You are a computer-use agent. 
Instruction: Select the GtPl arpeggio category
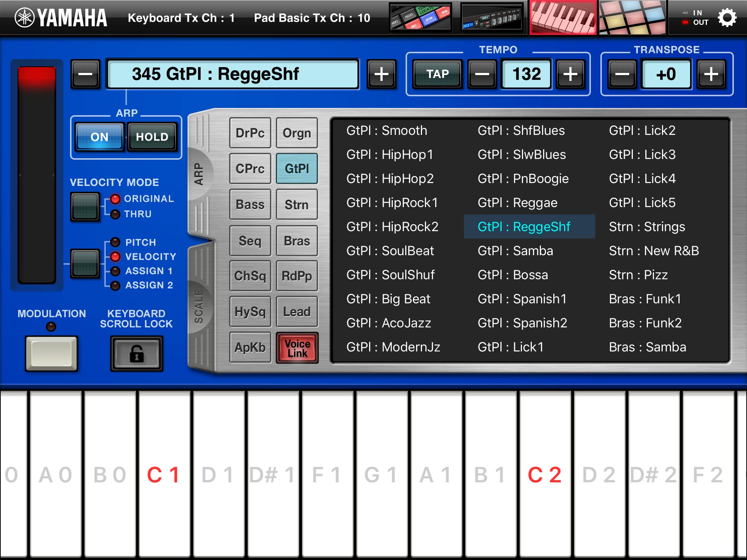point(297,168)
